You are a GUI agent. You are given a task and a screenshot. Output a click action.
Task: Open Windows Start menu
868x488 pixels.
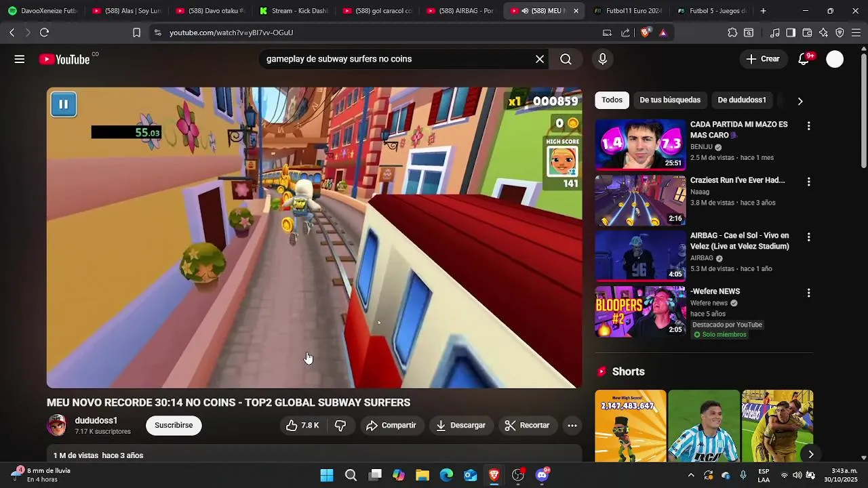327,475
